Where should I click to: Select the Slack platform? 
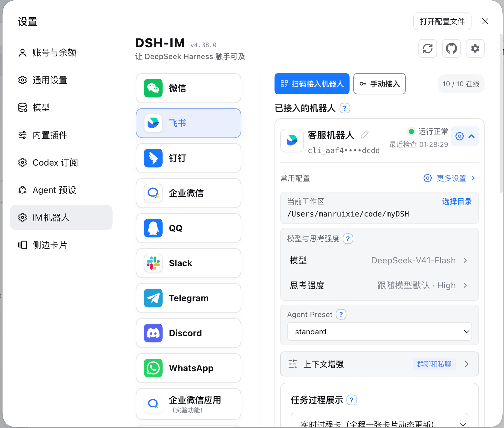coord(189,263)
